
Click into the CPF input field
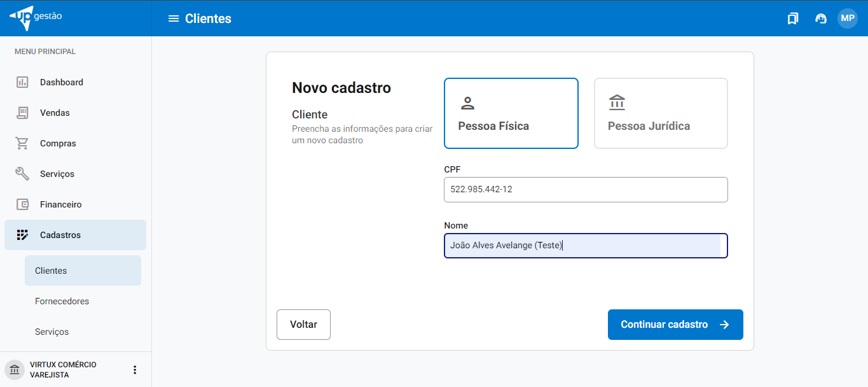click(585, 190)
